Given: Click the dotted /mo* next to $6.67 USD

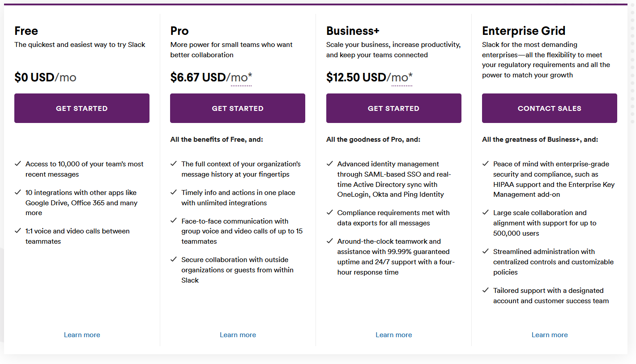Looking at the screenshot, I should point(241,78).
